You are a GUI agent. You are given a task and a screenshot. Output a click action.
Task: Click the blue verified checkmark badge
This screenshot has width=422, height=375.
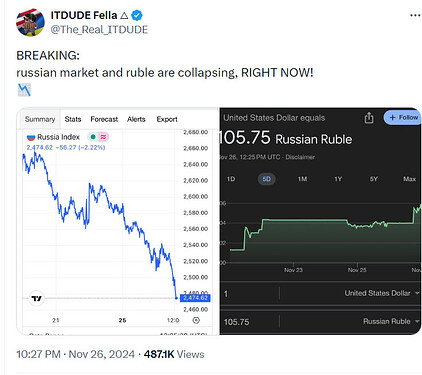click(137, 15)
